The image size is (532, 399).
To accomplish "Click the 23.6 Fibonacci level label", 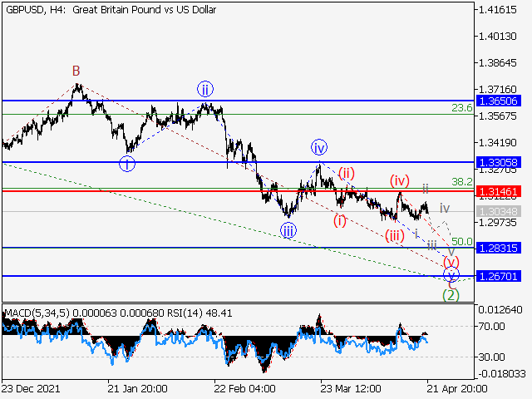I will 462,108.
